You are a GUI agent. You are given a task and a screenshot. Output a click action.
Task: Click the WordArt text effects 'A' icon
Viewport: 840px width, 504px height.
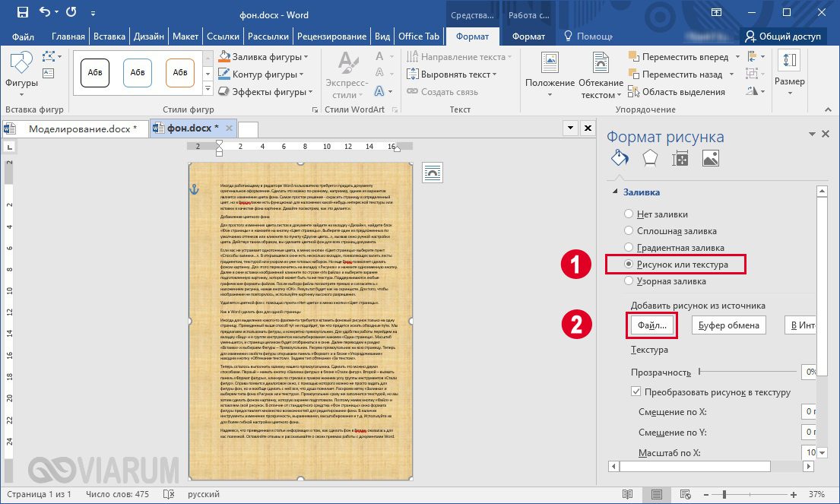coord(380,91)
